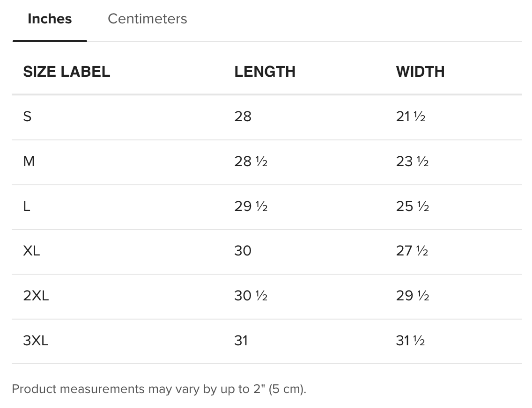This screenshot has width=532, height=408.
Task: Click the product measurements disclaimer text
Action: pos(159,389)
